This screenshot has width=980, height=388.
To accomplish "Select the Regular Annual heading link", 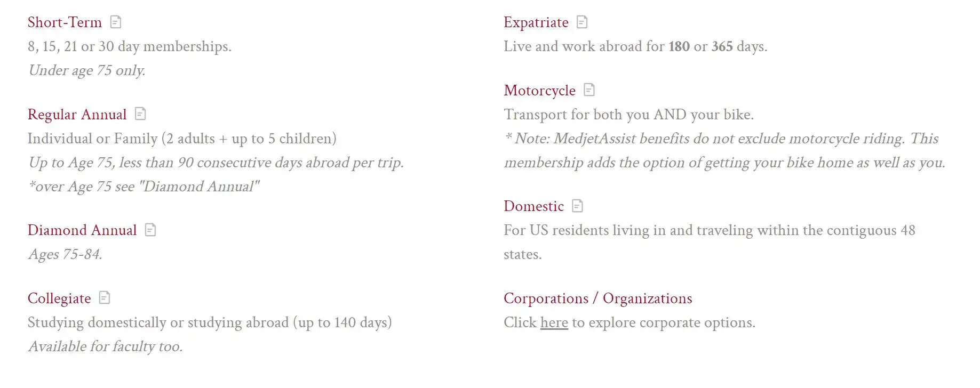I will point(77,115).
